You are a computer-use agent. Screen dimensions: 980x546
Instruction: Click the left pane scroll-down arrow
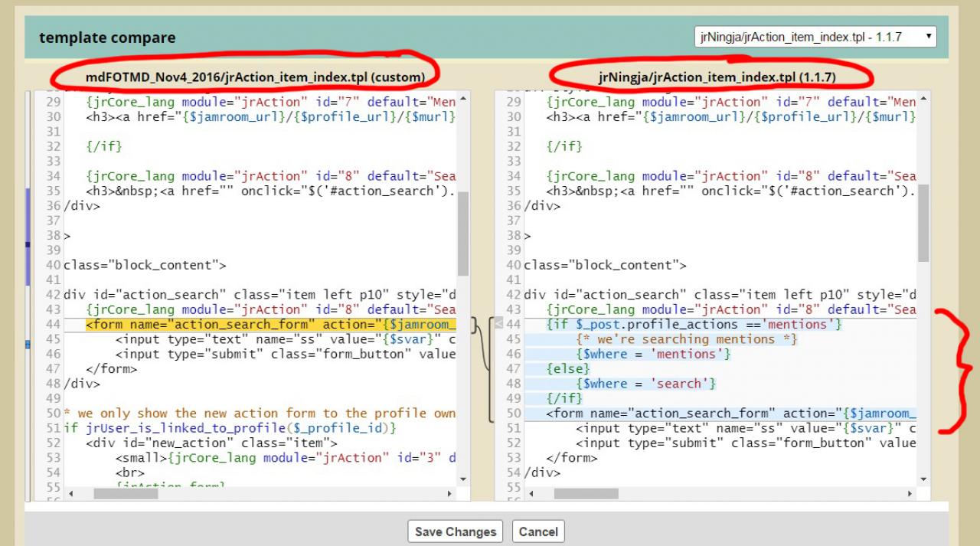coord(463,479)
